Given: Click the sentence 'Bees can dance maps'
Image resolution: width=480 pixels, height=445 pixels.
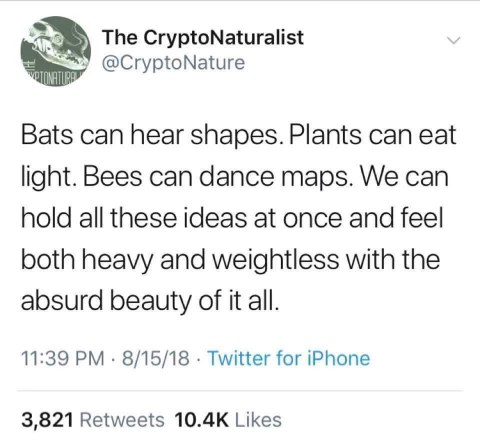Looking at the screenshot, I should (217, 177).
